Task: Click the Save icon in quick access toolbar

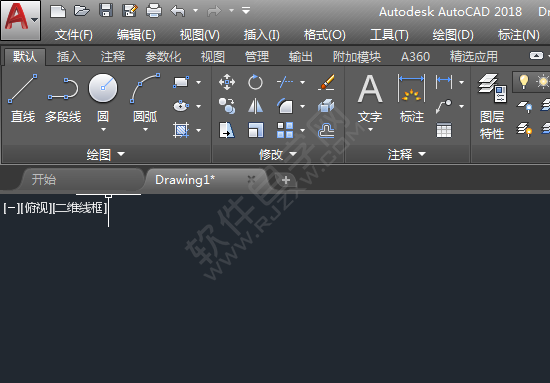Action: [106, 11]
